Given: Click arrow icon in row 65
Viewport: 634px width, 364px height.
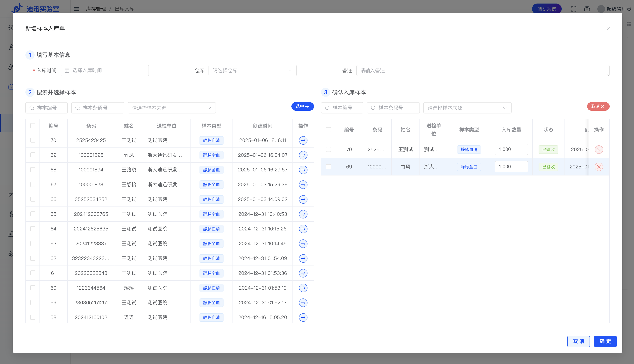Looking at the screenshot, I should point(303,214).
